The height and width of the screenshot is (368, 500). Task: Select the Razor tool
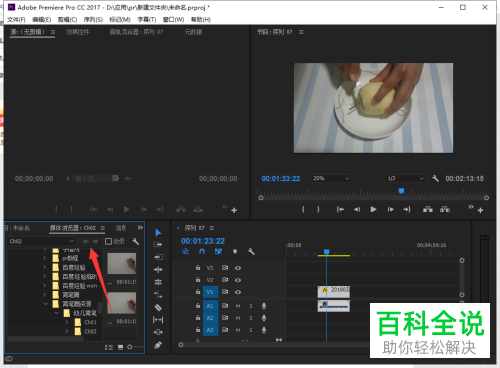158,307
